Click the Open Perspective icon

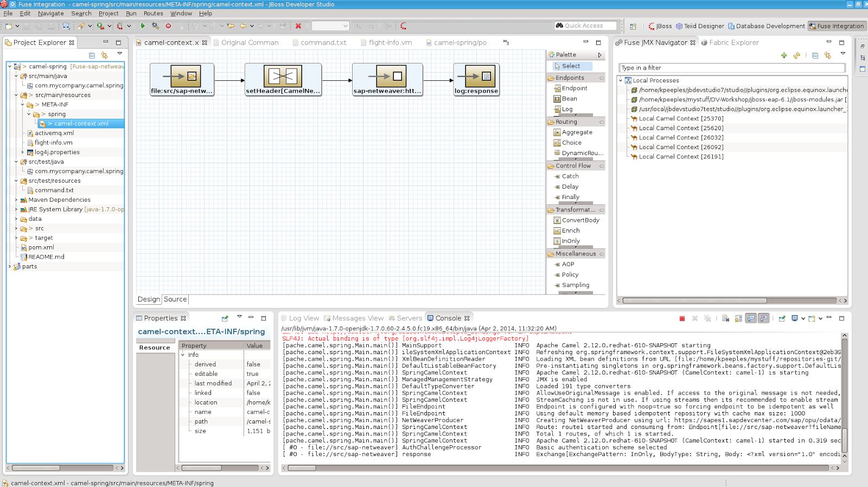coord(633,26)
